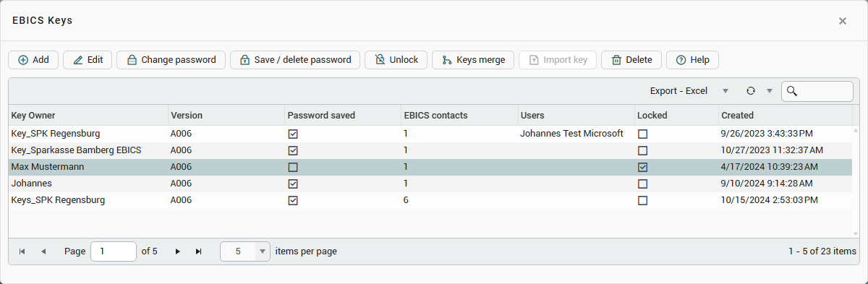The width and height of the screenshot is (868, 284).
Task: Toggle Password saved for Max Mustermann
Action: pyautogui.click(x=293, y=167)
